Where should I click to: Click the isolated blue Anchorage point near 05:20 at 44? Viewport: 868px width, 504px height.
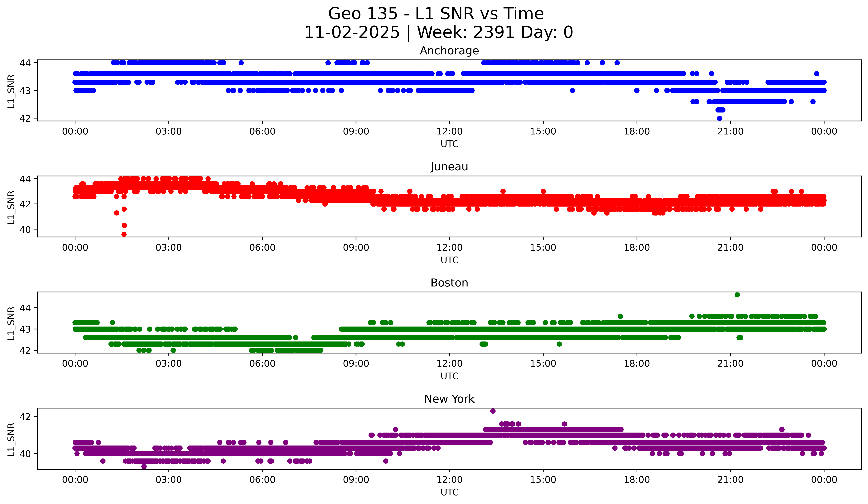pos(241,63)
